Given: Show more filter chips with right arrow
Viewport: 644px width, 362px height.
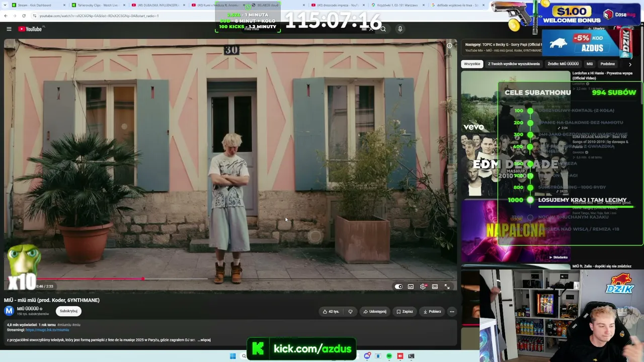Looking at the screenshot, I should pyautogui.click(x=630, y=64).
